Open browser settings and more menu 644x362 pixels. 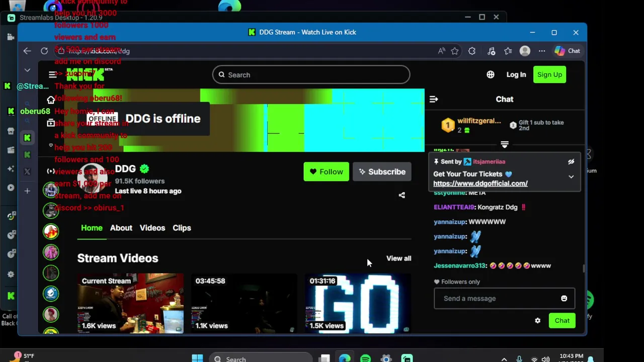click(542, 51)
